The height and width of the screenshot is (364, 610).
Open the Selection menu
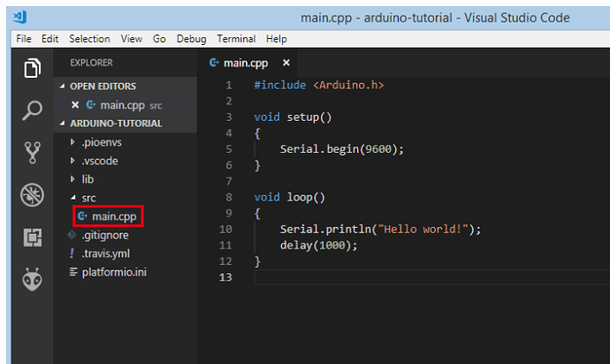[89, 39]
